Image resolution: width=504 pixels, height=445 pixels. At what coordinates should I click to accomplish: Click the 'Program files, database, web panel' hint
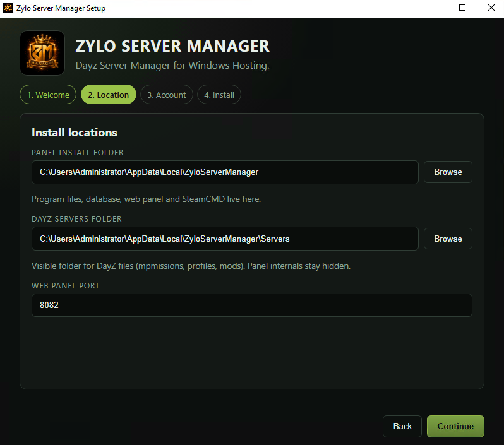[x=147, y=199]
